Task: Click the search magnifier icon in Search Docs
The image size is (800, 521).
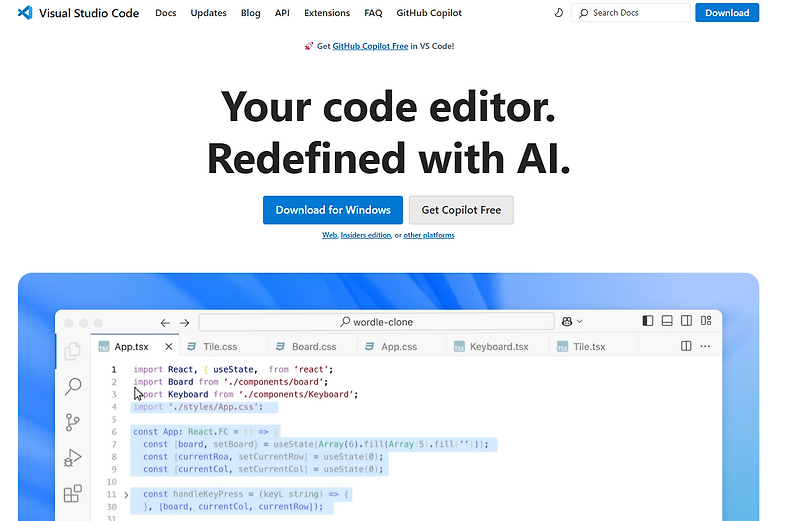Action: tap(583, 13)
